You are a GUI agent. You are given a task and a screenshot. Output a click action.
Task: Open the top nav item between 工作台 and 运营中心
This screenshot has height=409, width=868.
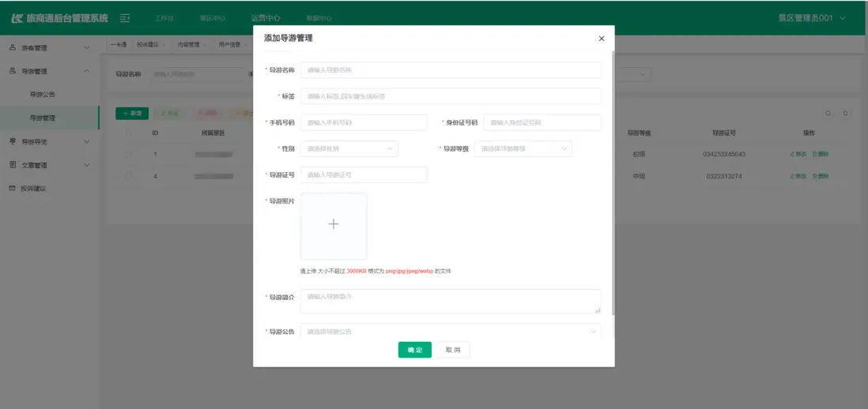(213, 18)
